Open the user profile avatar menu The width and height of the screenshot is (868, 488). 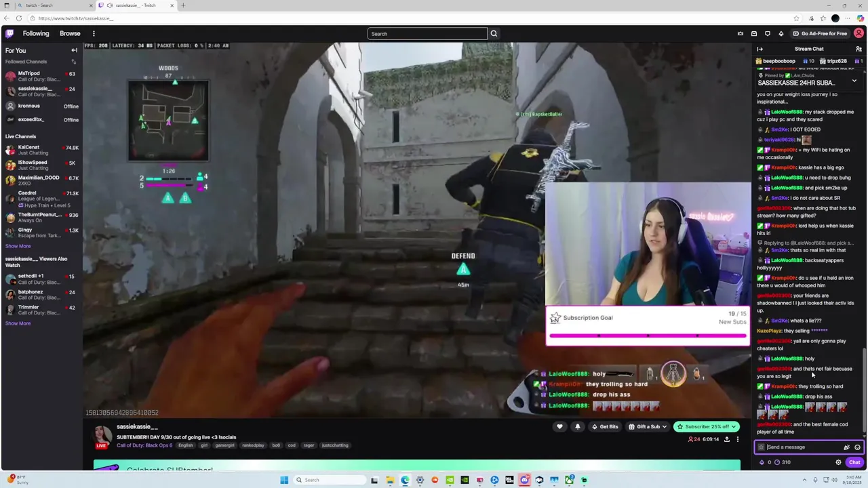[x=859, y=33]
